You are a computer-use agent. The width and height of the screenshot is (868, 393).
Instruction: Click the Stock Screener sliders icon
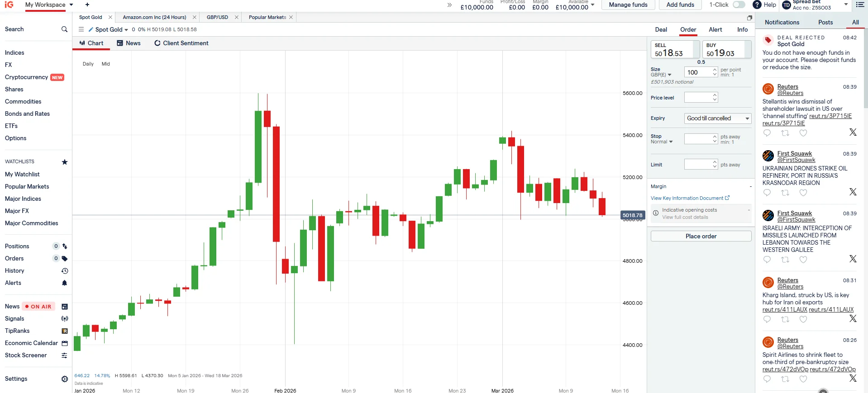65,355
